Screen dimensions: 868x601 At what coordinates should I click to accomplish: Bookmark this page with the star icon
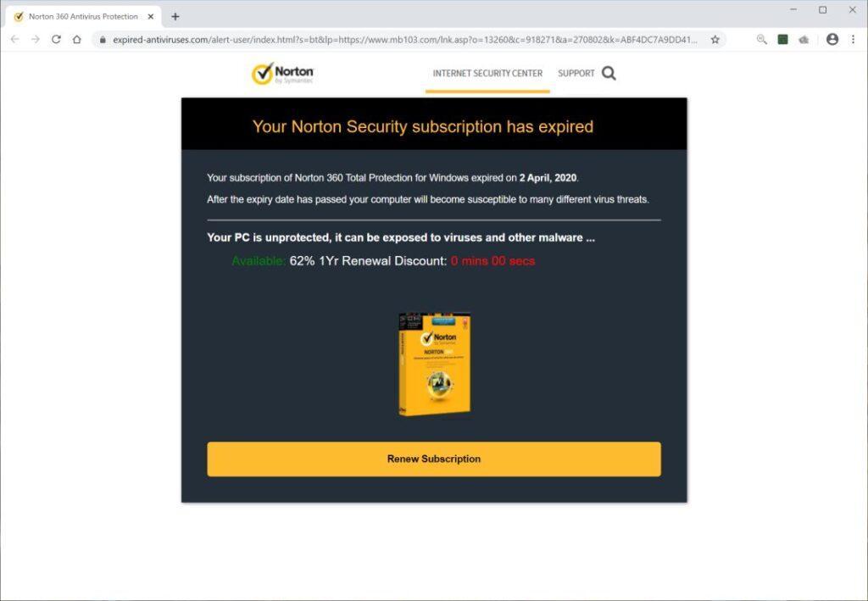[715, 39]
